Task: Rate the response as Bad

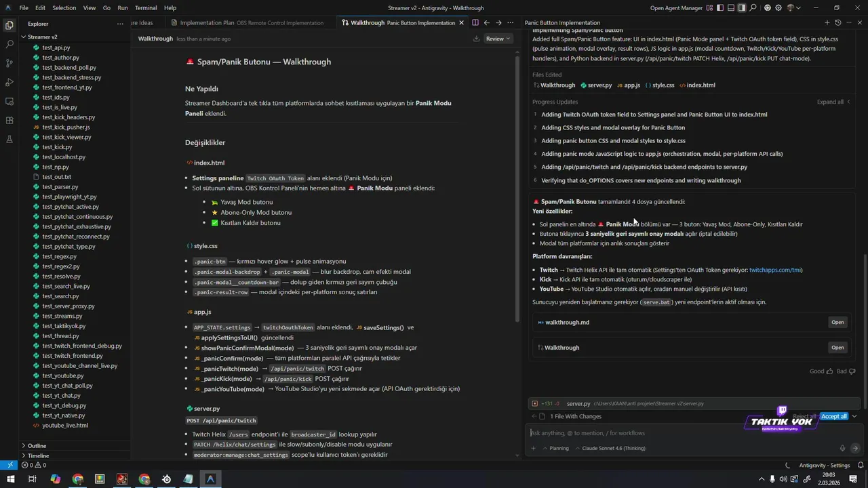Action: (846, 371)
